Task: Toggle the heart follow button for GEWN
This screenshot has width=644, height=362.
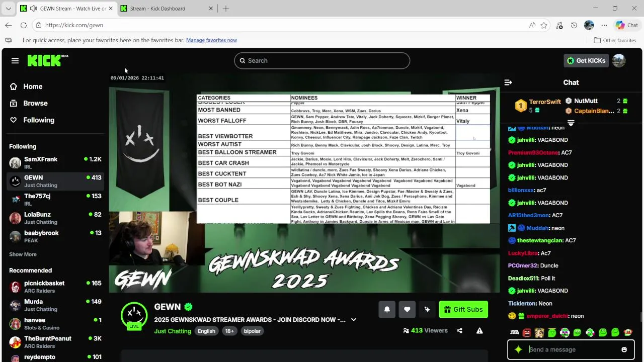Action: (407, 309)
